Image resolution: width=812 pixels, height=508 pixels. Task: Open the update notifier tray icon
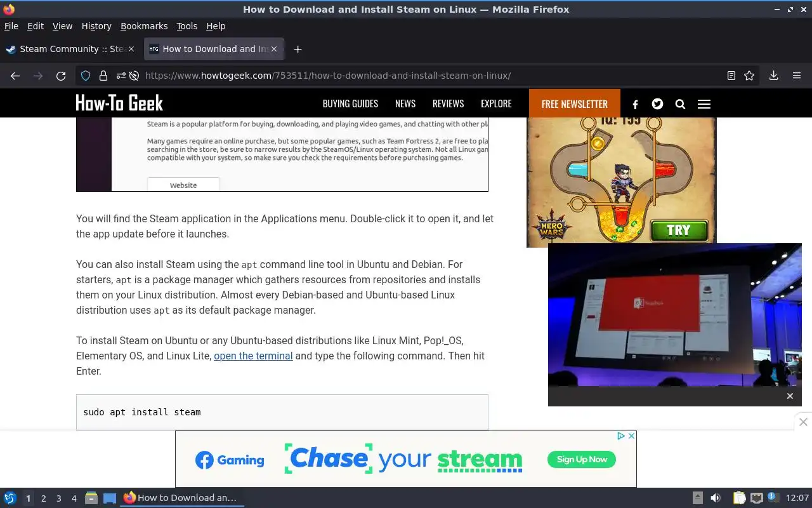[773, 497]
